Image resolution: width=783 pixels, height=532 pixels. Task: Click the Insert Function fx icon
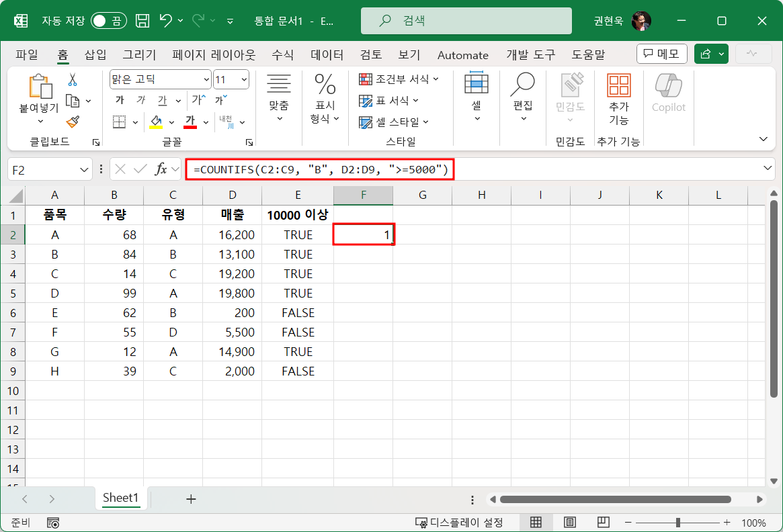point(161,170)
